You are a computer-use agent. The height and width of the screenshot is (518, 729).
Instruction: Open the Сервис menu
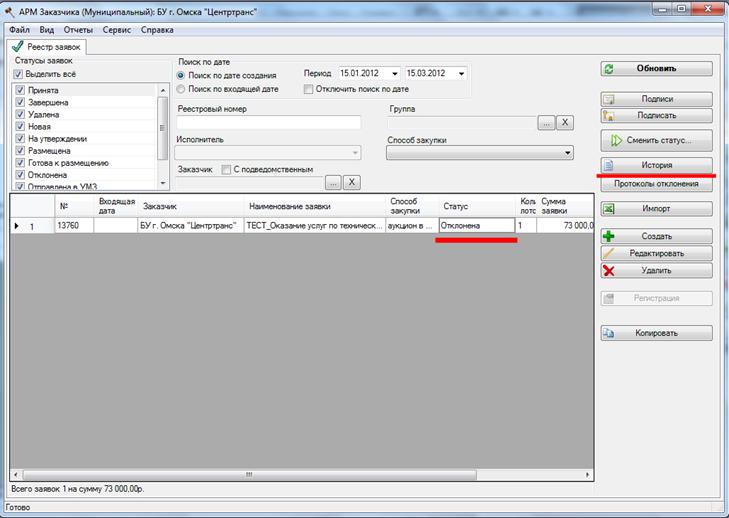117,30
